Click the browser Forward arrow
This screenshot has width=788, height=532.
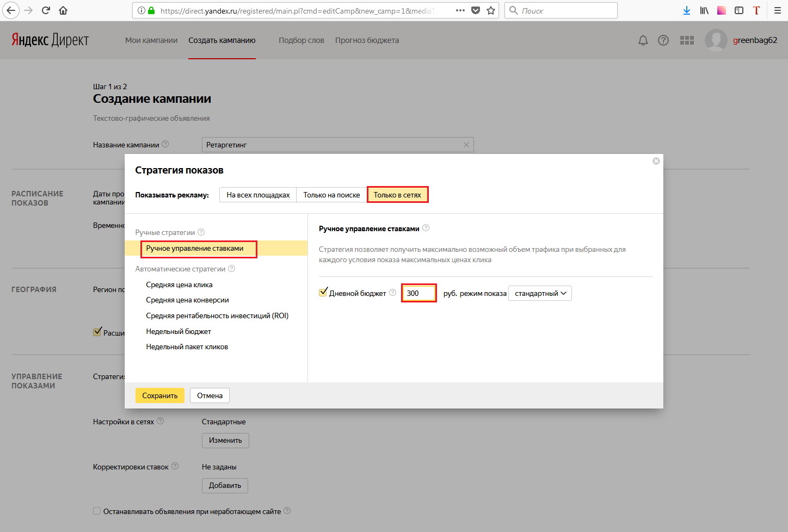(28, 10)
